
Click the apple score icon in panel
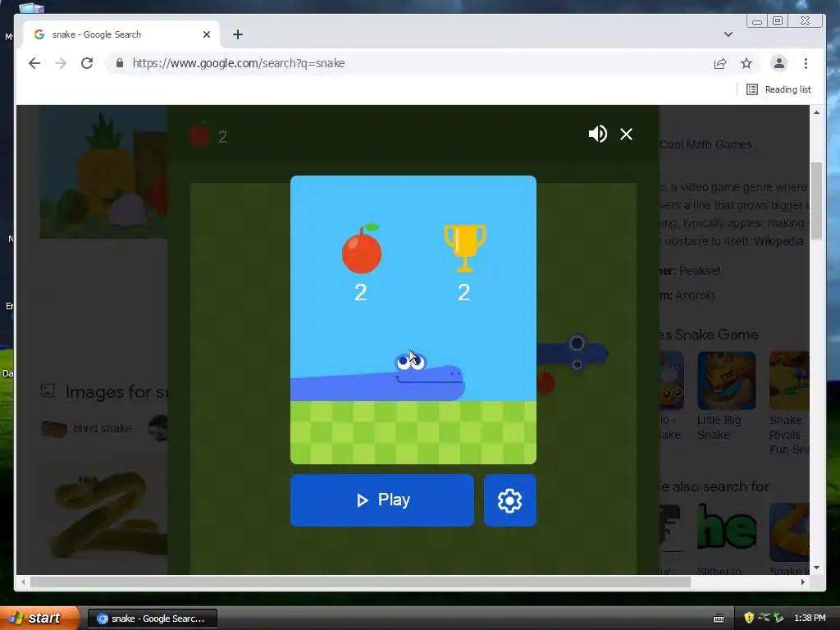point(362,249)
